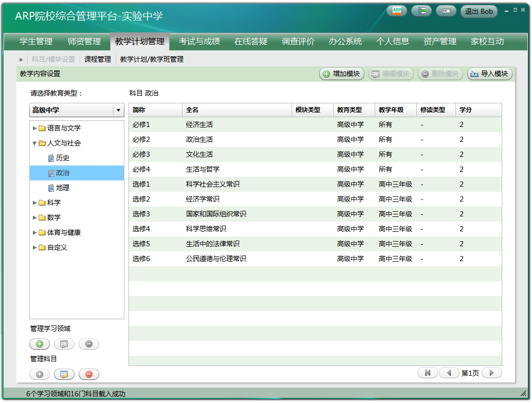Select the 国家和国际组织常识 module row
This screenshot has width=532, height=403.
tap(315, 214)
